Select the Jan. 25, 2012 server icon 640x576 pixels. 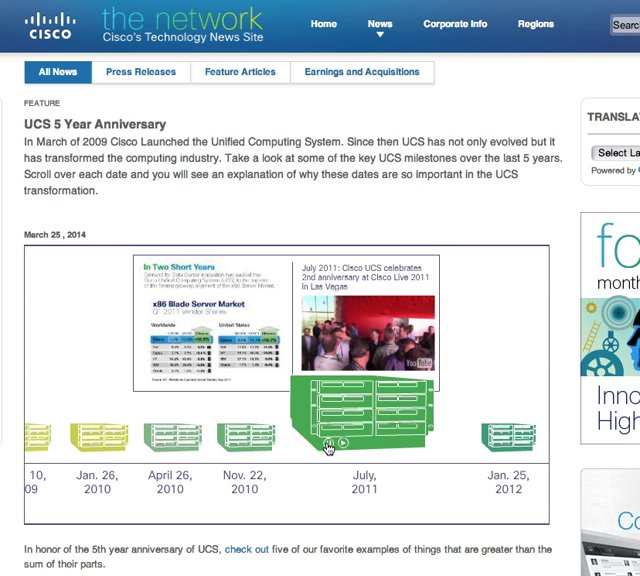pos(509,437)
